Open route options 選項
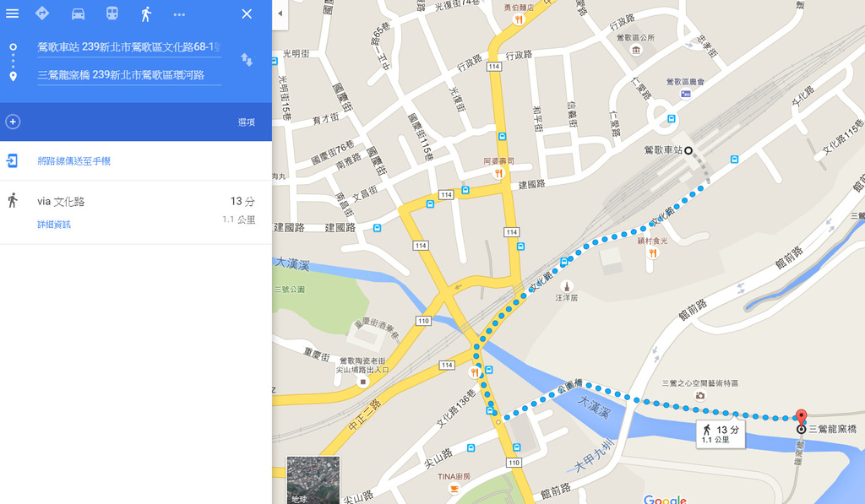The width and height of the screenshot is (865, 504). click(246, 122)
